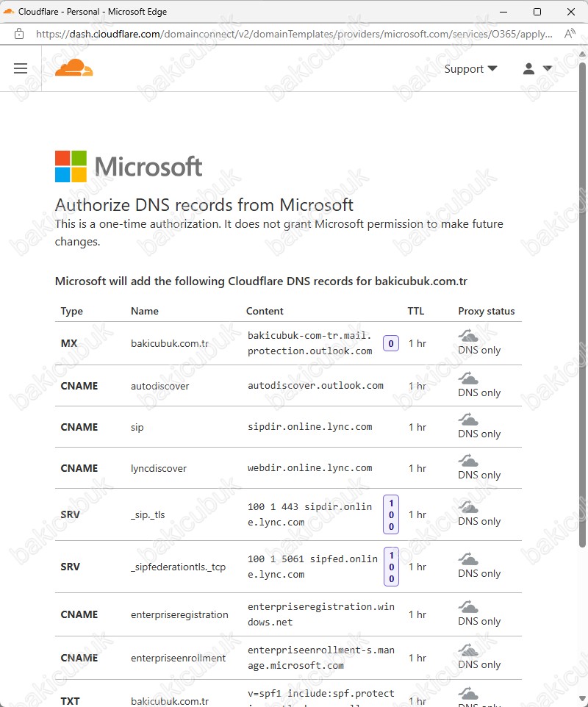Click the Read aloud icon in address bar
588x707 pixels.
coord(570,34)
